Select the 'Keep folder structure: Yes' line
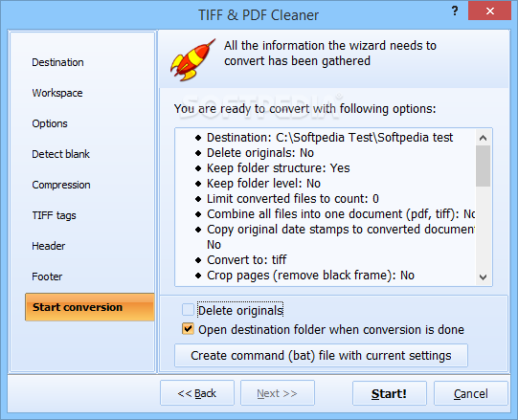Image resolution: width=518 pixels, height=420 pixels. point(279,168)
